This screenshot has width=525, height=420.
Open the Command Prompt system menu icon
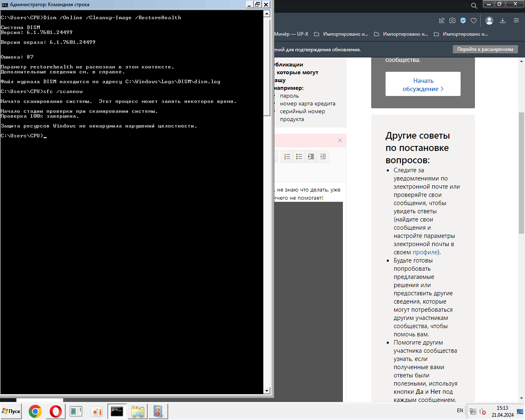coord(5,5)
